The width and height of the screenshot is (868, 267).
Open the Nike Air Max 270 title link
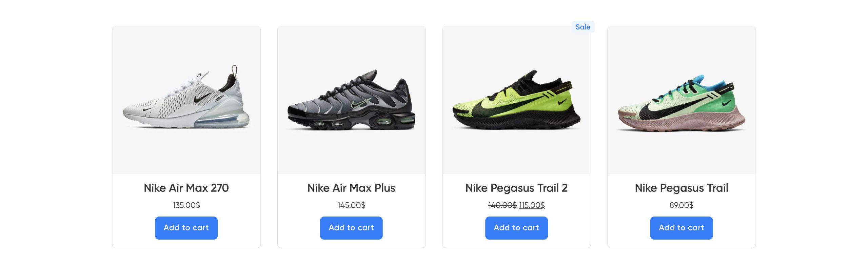click(x=186, y=188)
